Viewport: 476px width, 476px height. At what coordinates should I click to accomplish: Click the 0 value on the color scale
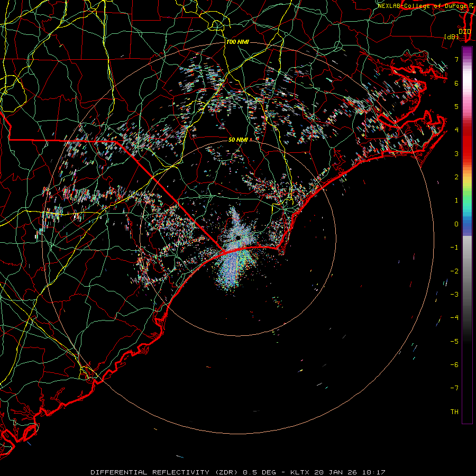(x=456, y=224)
